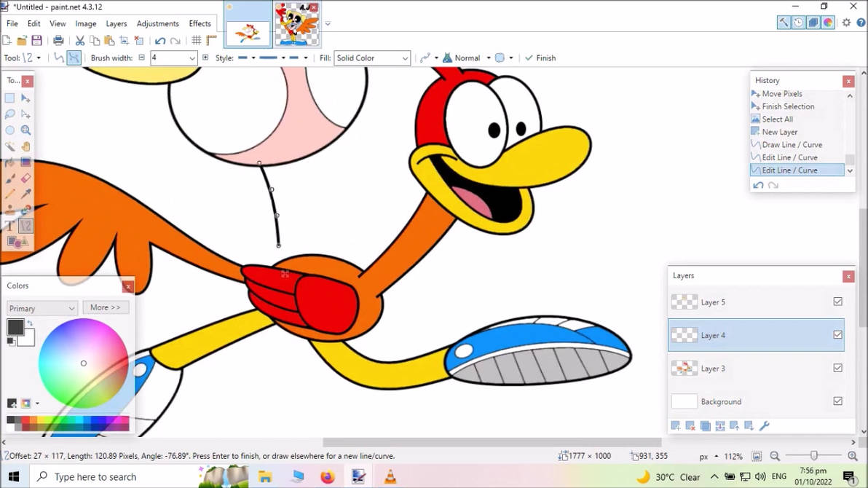Toggle Background layer visibility checkbox

click(837, 401)
